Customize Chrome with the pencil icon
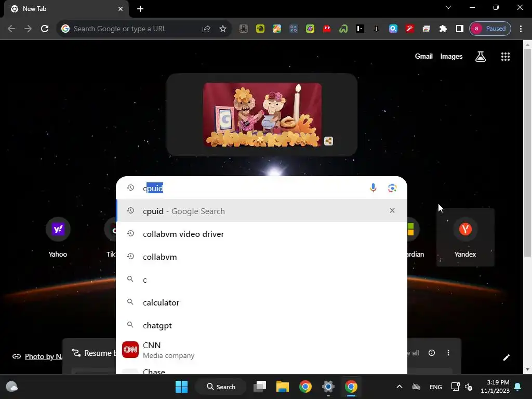The image size is (532, 399). tap(506, 357)
